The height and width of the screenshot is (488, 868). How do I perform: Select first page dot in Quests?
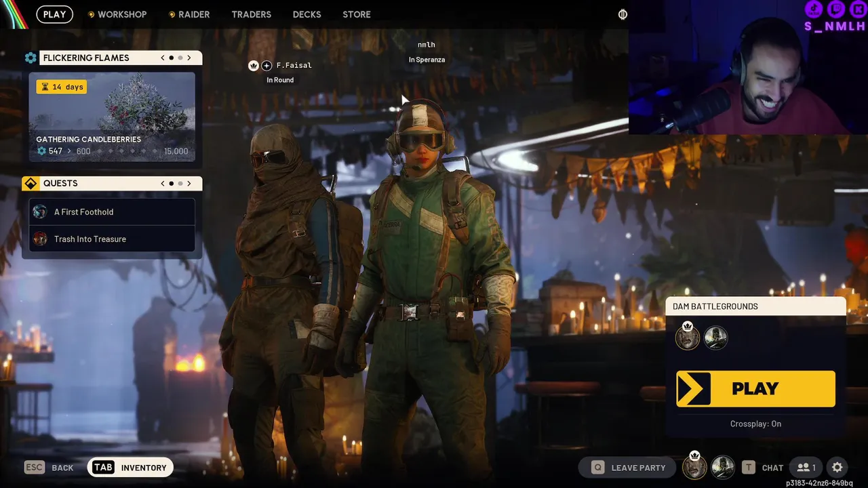(171, 184)
